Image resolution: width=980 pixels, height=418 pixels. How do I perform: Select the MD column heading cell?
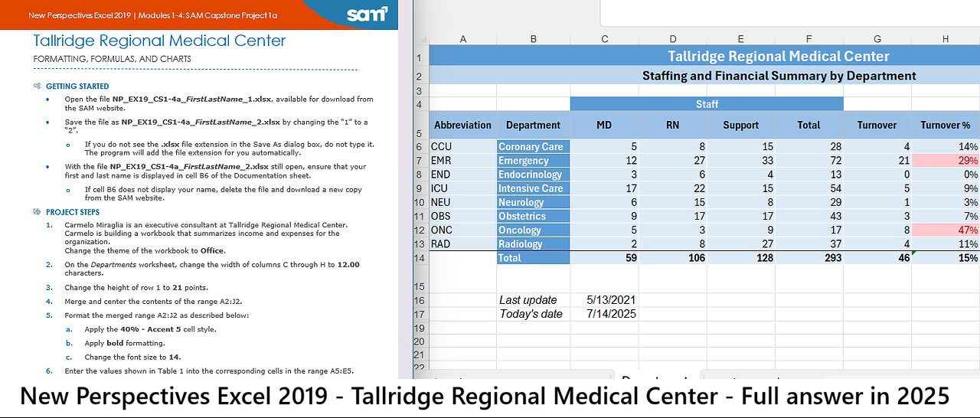[604, 125]
